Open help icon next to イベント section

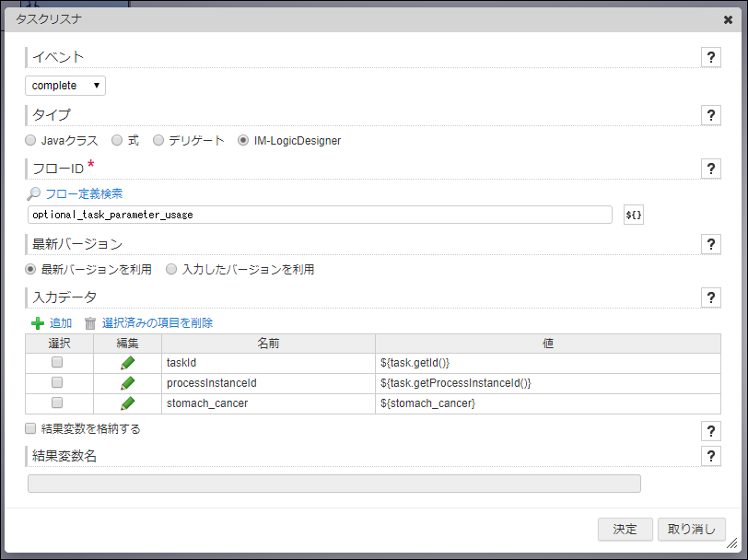coord(710,57)
